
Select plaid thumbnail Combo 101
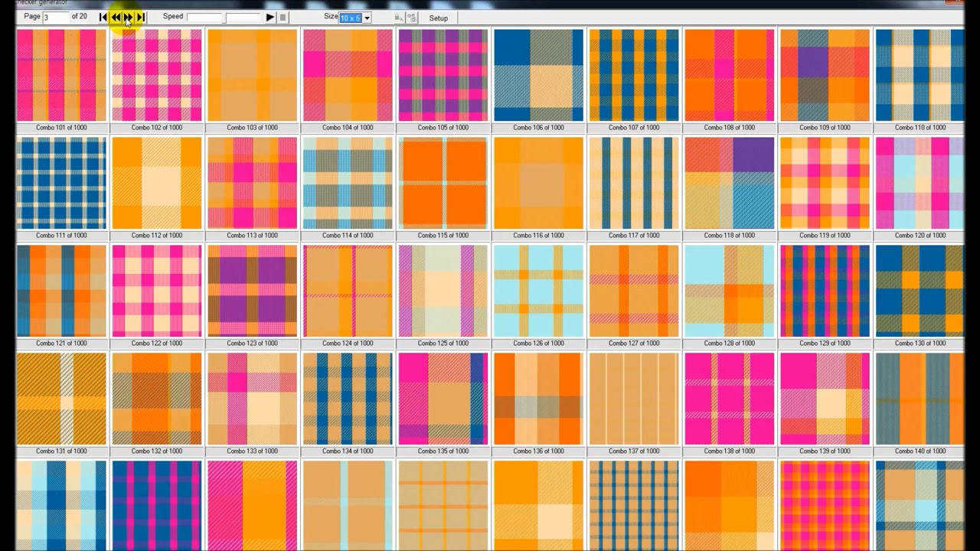point(61,75)
